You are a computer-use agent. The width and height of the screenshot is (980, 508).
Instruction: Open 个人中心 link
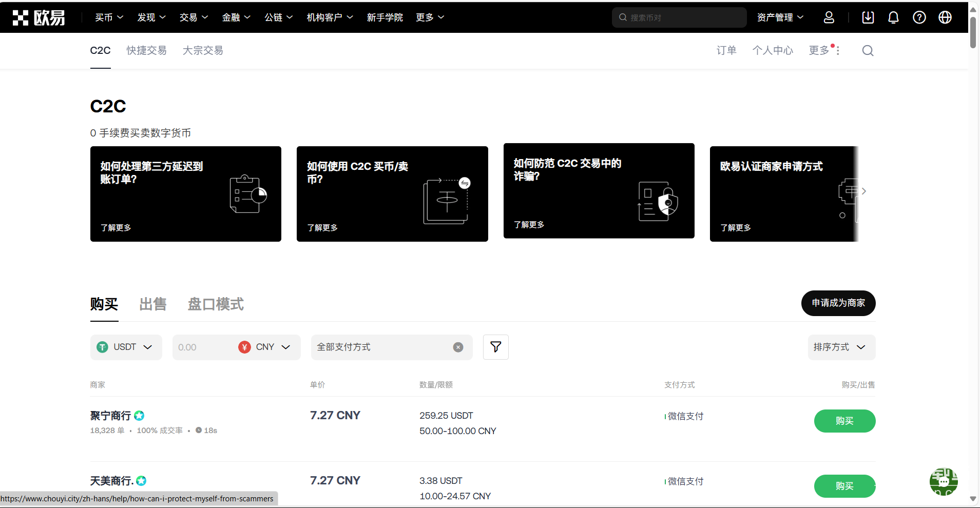[773, 50]
